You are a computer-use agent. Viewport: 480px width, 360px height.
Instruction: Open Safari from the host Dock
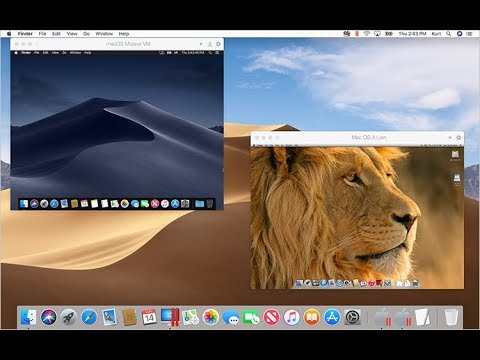[x=89, y=317]
